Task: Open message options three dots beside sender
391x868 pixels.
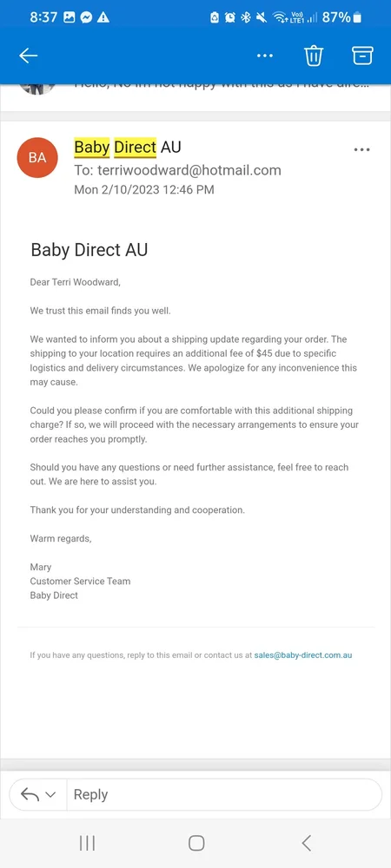Action: tap(361, 149)
